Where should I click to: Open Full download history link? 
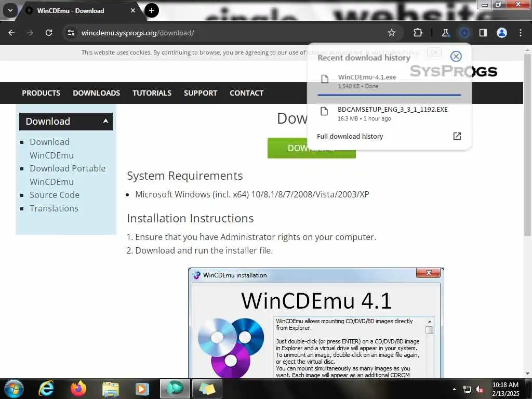(350, 137)
